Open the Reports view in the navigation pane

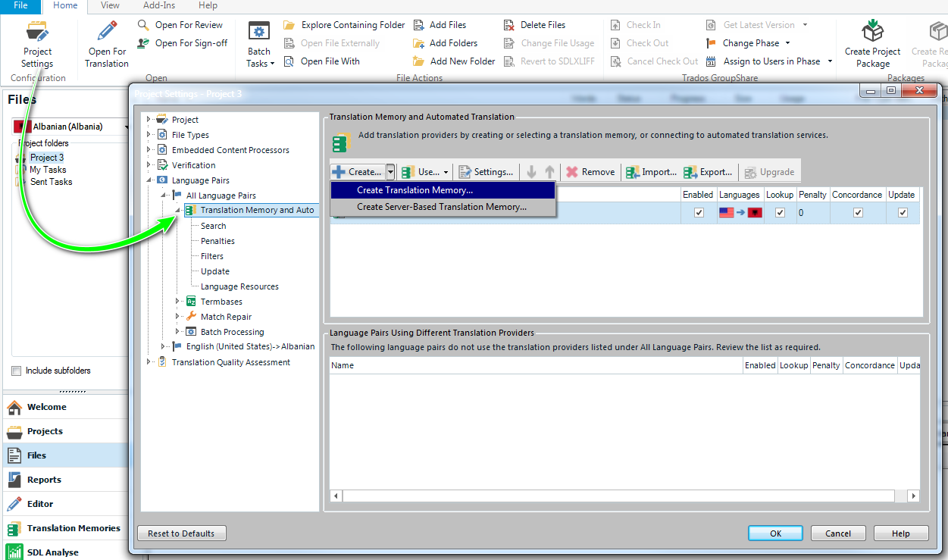[x=64, y=480]
